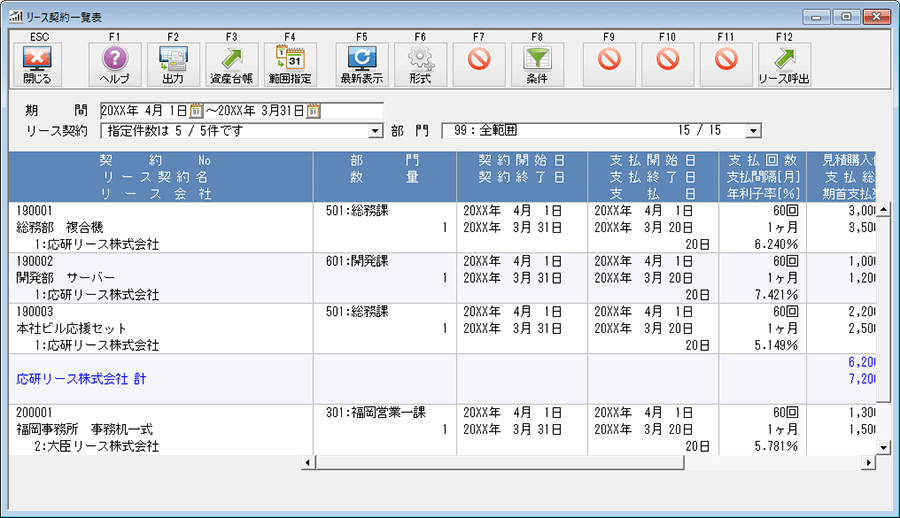
Task: Open ヘルプ (F1) help
Action: click(115, 64)
